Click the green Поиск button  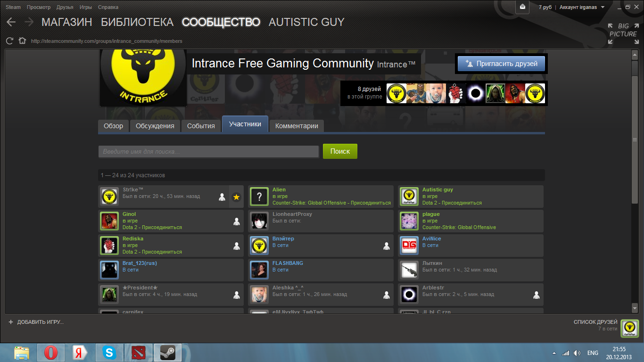point(340,151)
